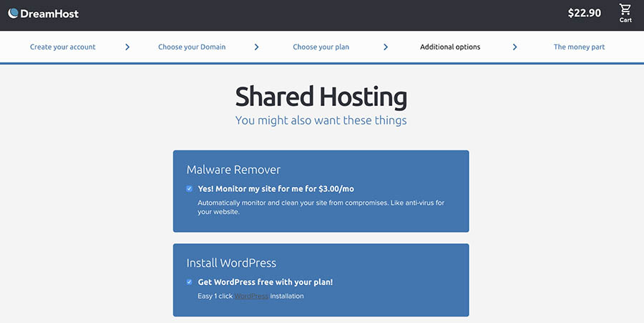
Task: Go to Choose your Domain step
Action: 192,47
